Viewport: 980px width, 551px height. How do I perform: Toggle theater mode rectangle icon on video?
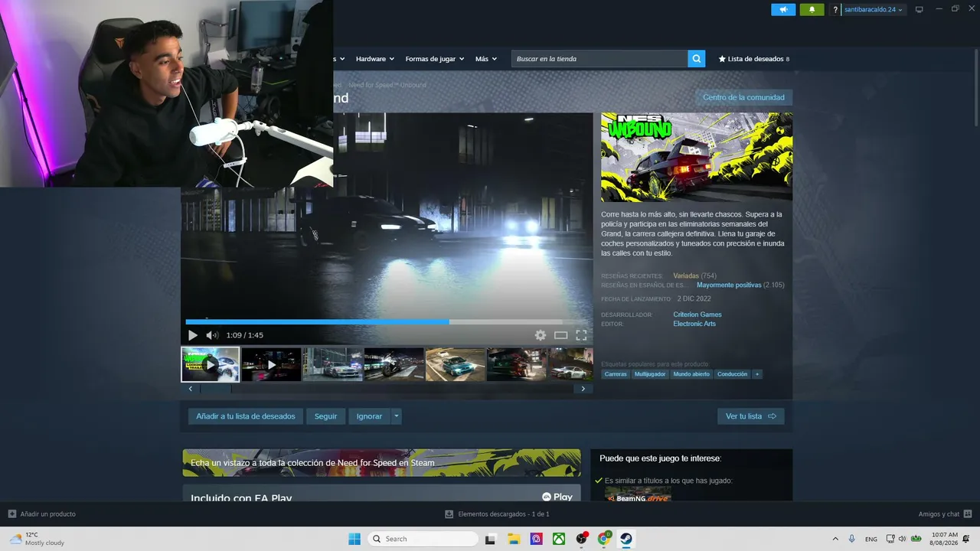tap(560, 335)
